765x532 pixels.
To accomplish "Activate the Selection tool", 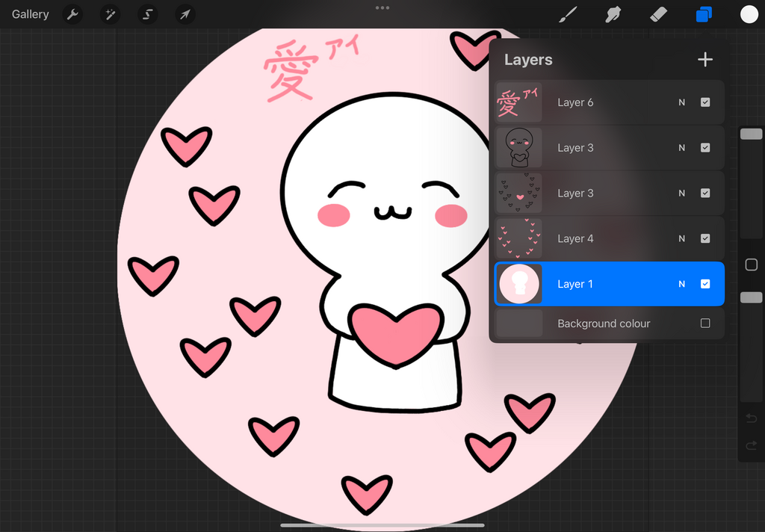I will click(x=148, y=14).
